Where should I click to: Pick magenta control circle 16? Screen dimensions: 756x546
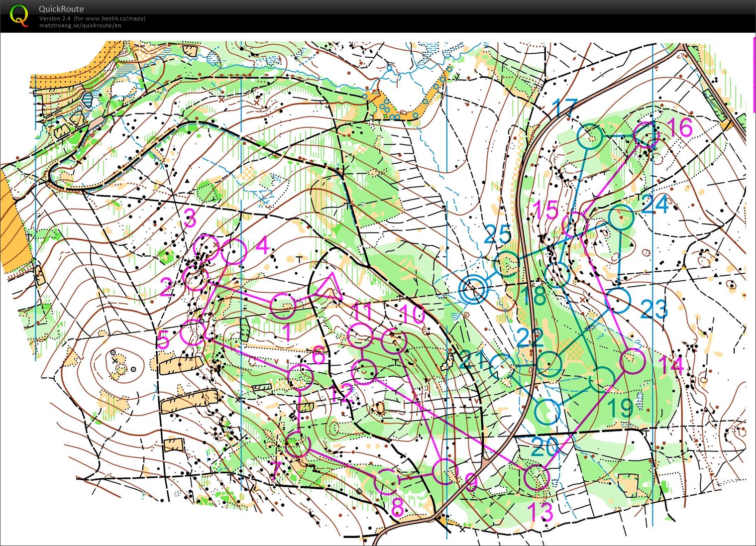pos(647,135)
